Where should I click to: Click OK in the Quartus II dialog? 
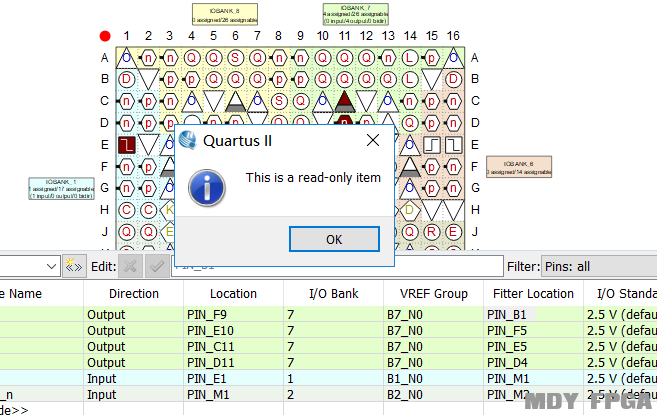pyautogui.click(x=334, y=239)
